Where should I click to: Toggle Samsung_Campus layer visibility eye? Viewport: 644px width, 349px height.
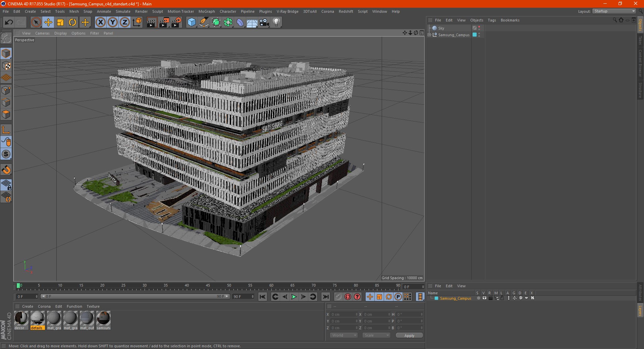pos(484,298)
